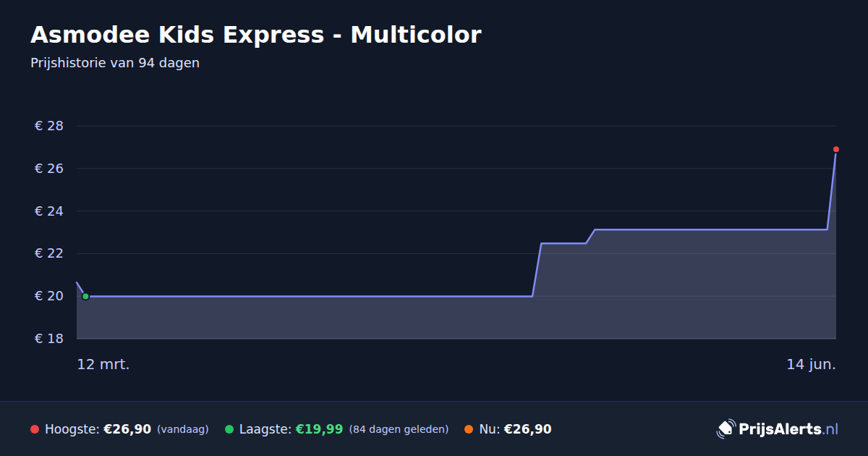868x456 pixels.
Task: Click the € 20 axis label
Action: pos(49,296)
